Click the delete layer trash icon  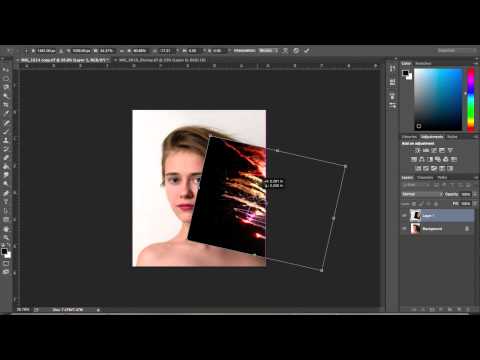[468, 309]
